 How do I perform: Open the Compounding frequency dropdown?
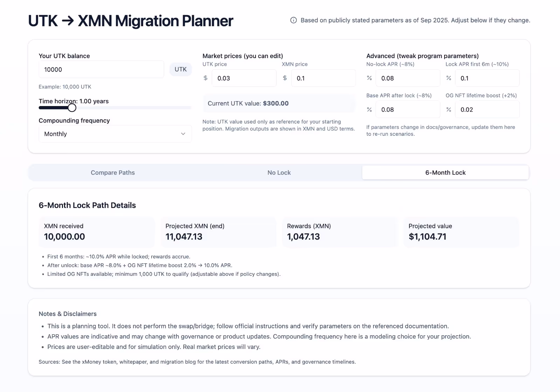pyautogui.click(x=115, y=134)
